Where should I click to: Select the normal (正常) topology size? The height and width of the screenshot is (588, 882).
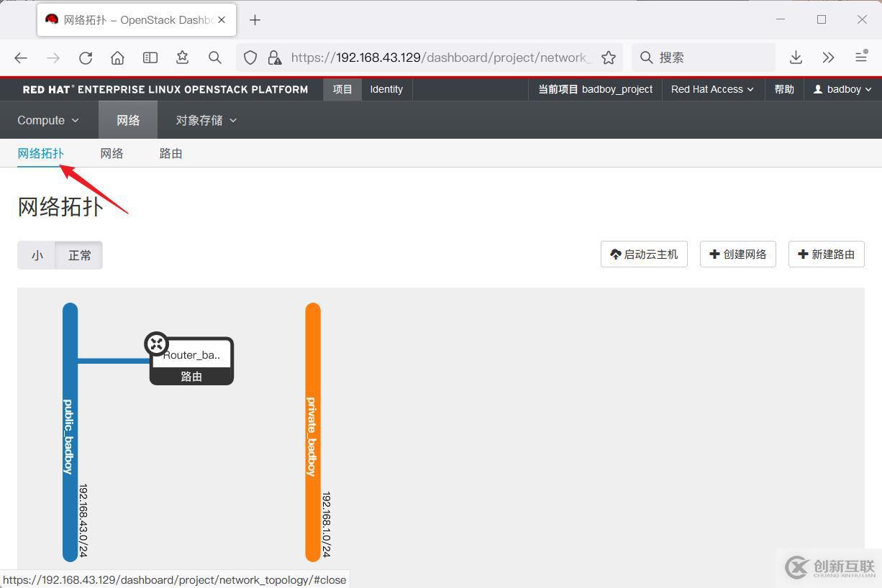(x=79, y=255)
